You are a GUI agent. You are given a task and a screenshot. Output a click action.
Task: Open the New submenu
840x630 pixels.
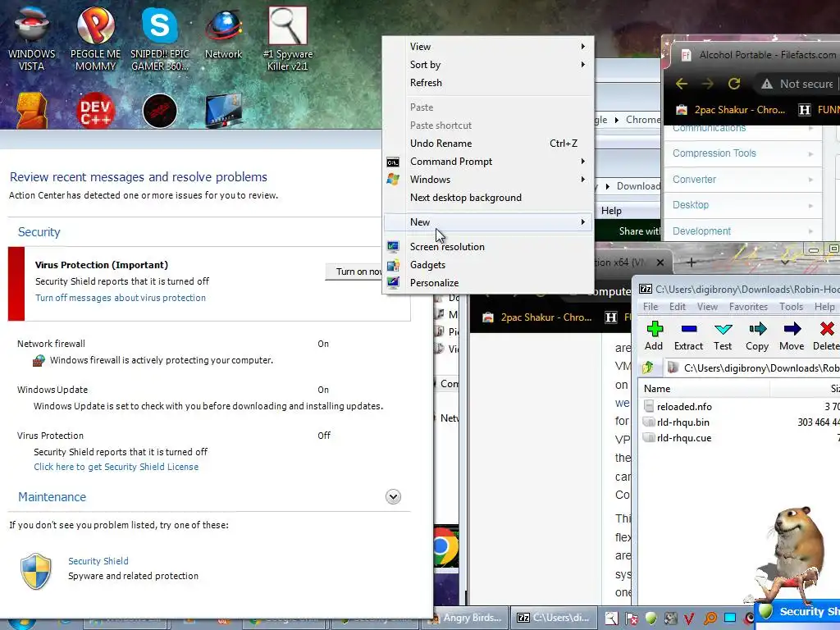tap(488, 221)
